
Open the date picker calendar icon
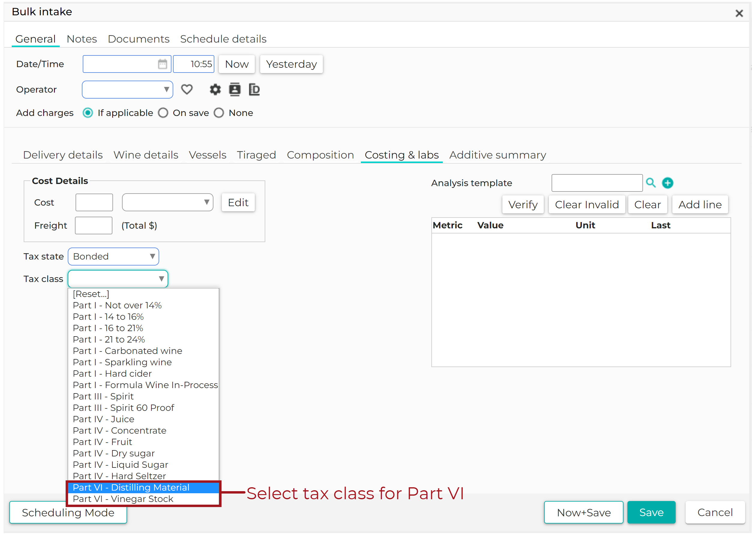tap(162, 64)
